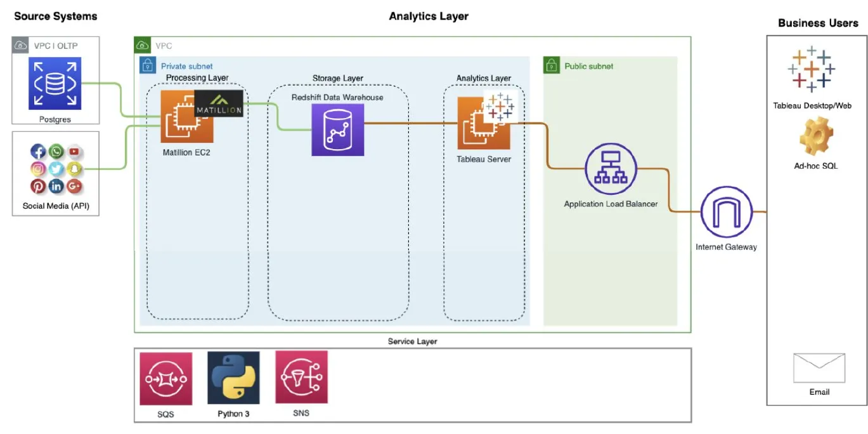Click the 'Source Systems' heading
Viewport: 868px width, 434px height.
tap(55, 16)
